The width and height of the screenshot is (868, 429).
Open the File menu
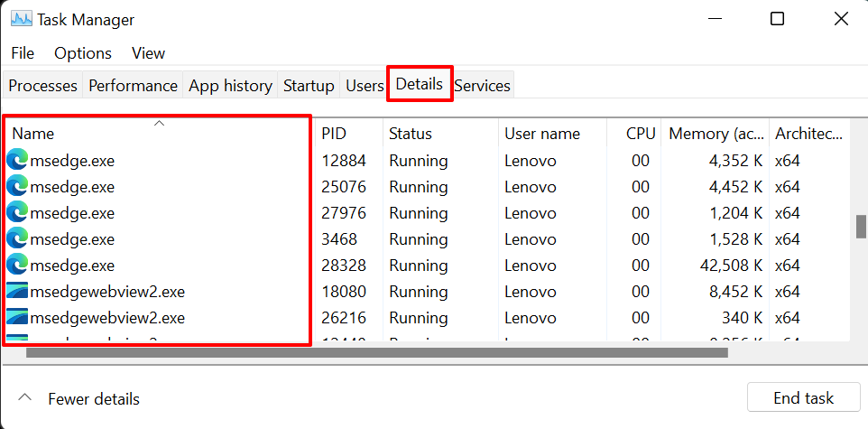click(x=23, y=53)
